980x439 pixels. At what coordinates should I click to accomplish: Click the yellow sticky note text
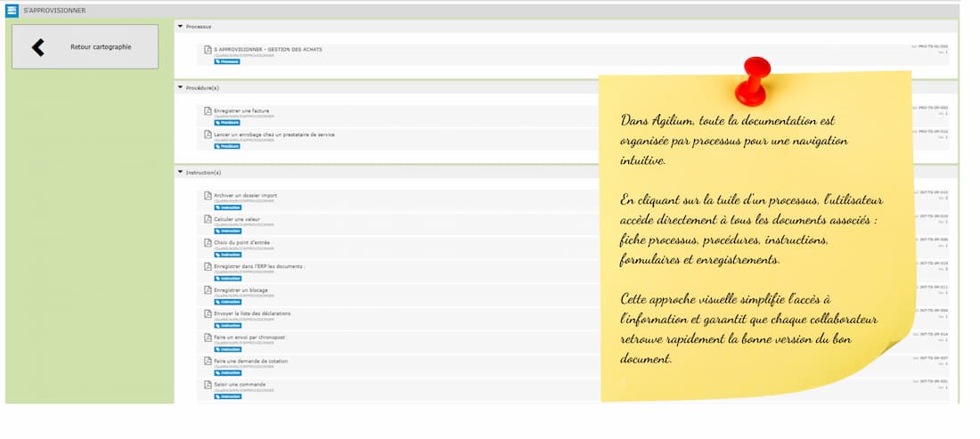coord(748,240)
